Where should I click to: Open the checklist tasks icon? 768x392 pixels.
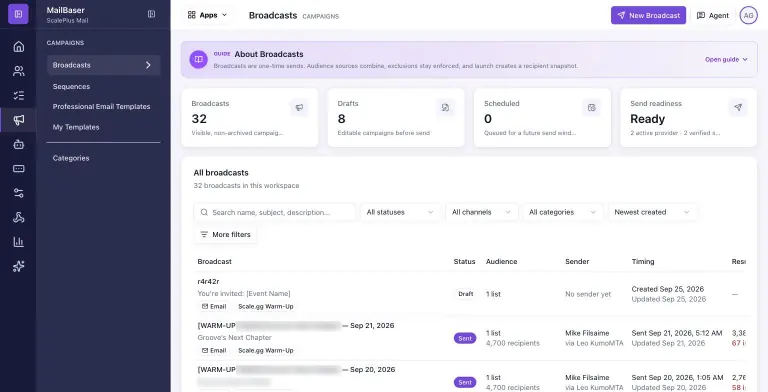[x=19, y=96]
